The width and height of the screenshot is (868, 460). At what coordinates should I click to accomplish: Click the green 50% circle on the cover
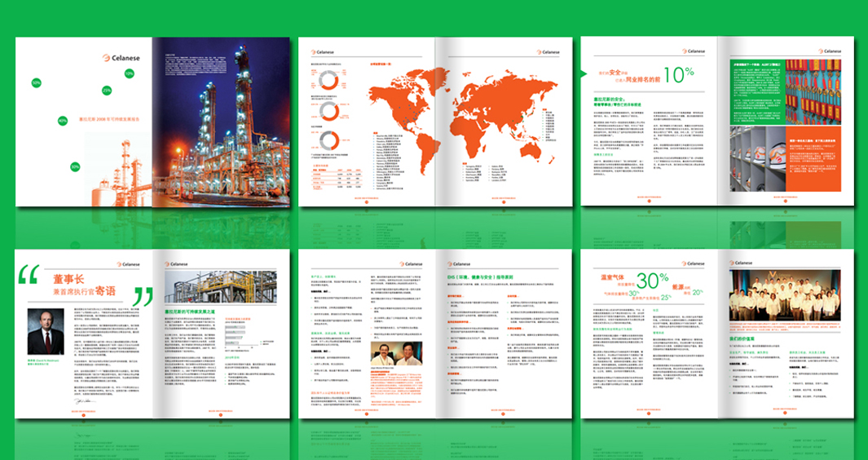pyautogui.click(x=36, y=82)
